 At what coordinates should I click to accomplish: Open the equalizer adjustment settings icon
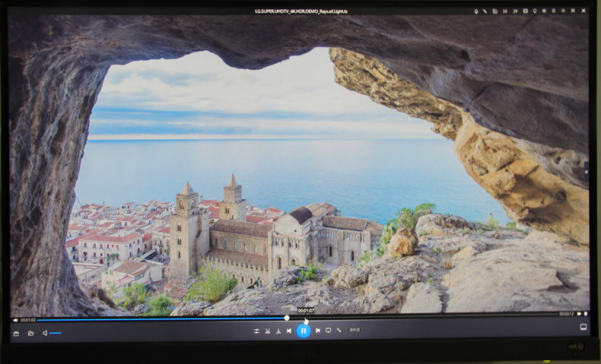[x=257, y=331]
